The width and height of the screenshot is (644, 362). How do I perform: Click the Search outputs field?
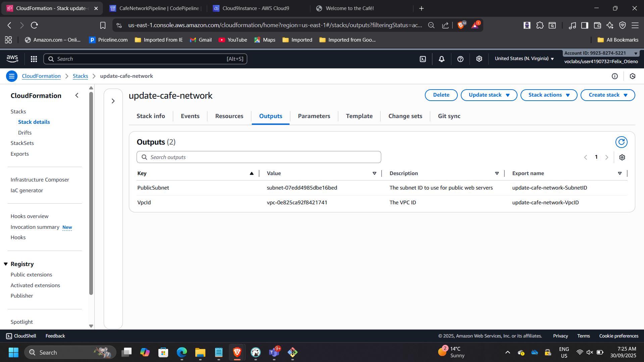258,157
